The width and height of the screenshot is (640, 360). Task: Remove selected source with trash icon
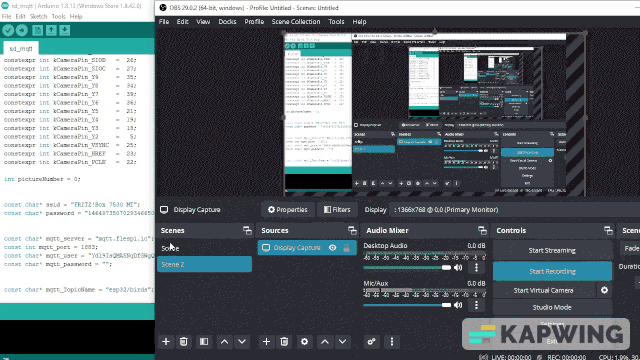pyautogui.click(x=284, y=342)
